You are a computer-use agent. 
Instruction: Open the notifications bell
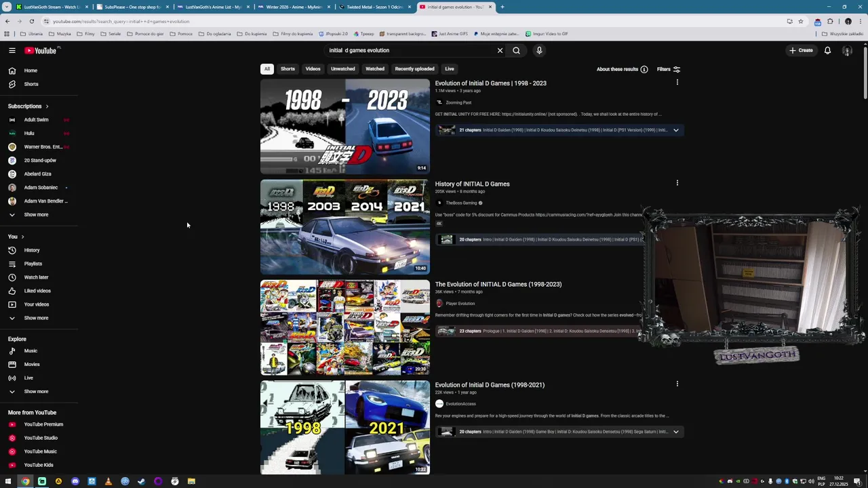point(827,50)
